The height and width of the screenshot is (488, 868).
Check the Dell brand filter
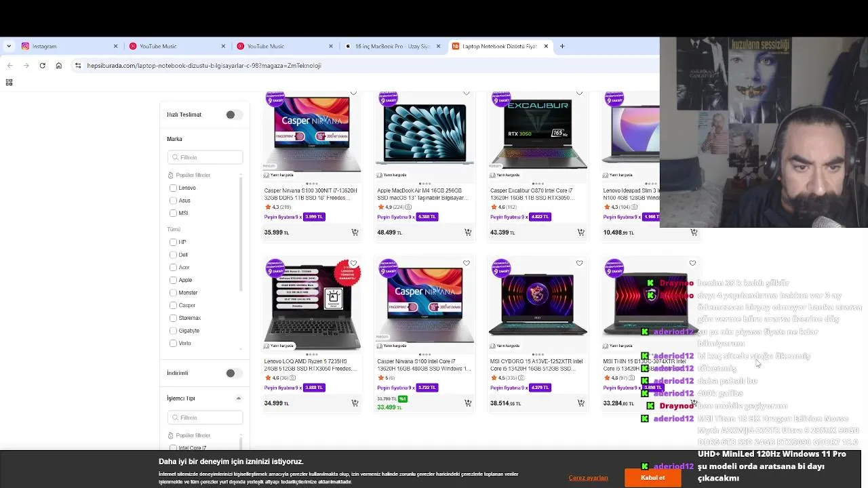pyautogui.click(x=173, y=255)
